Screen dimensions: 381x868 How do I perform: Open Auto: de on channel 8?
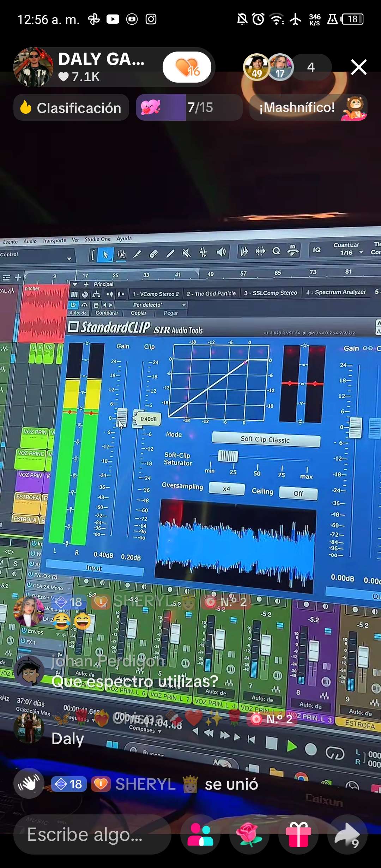point(310,705)
